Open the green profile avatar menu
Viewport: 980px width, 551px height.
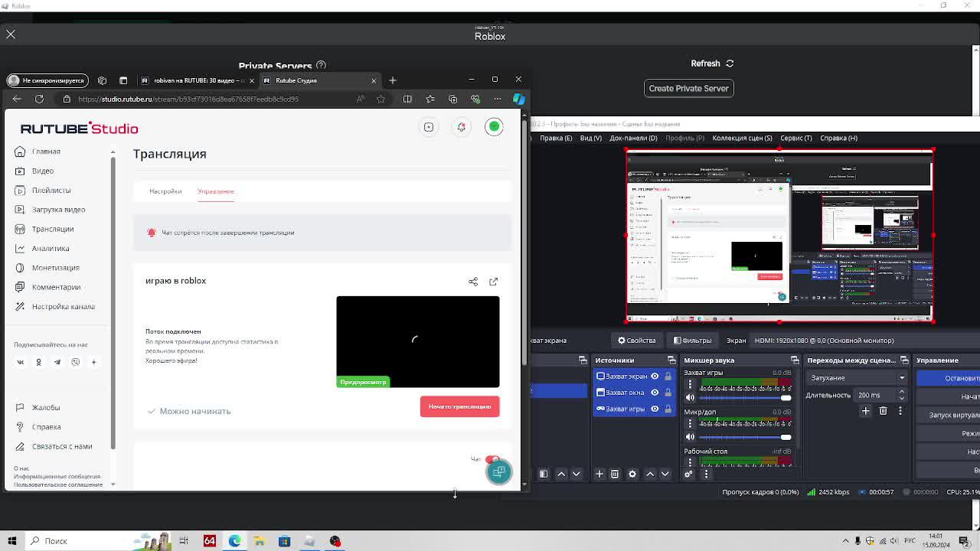click(x=495, y=127)
